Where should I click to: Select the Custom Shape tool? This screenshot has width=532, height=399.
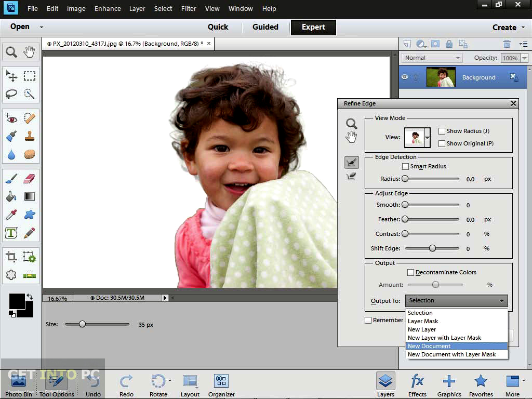pos(30,215)
